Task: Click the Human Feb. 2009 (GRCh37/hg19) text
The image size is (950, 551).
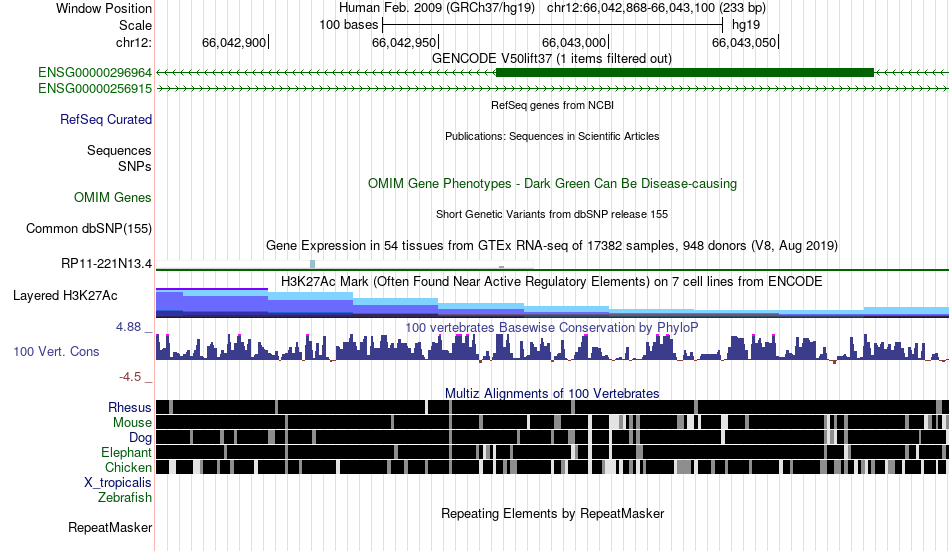Action: 437,8
